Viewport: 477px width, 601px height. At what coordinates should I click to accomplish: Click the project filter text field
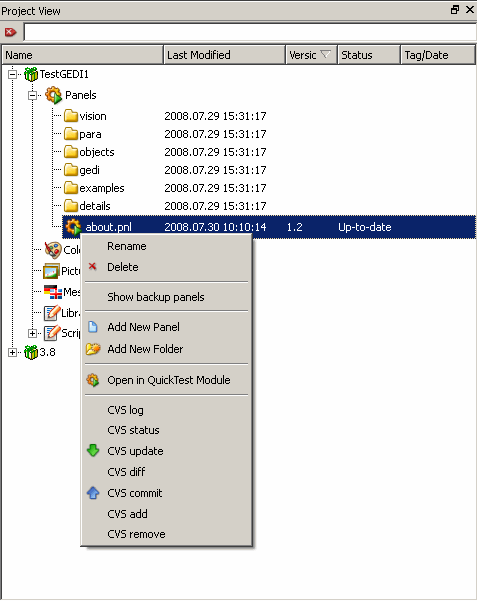(250, 32)
